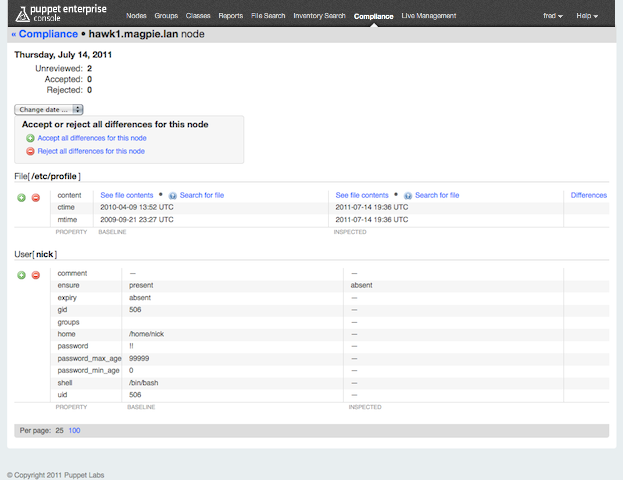Click baseline ensure value present
The height and width of the screenshot is (480, 623).
pyautogui.click(x=141, y=285)
